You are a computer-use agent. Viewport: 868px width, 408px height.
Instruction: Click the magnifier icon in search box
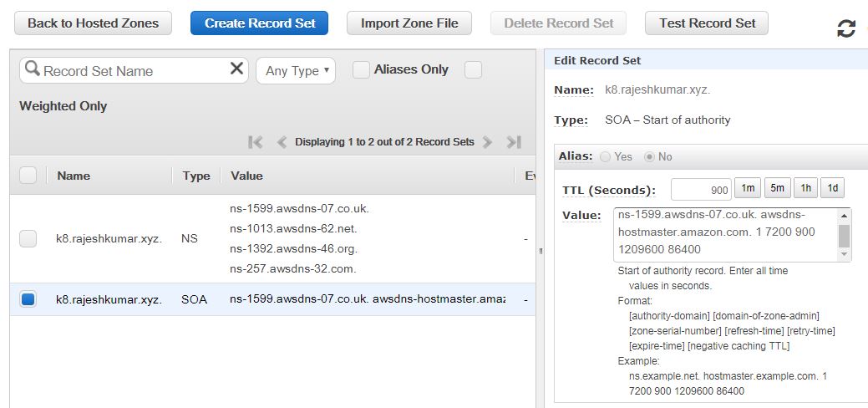(x=33, y=69)
